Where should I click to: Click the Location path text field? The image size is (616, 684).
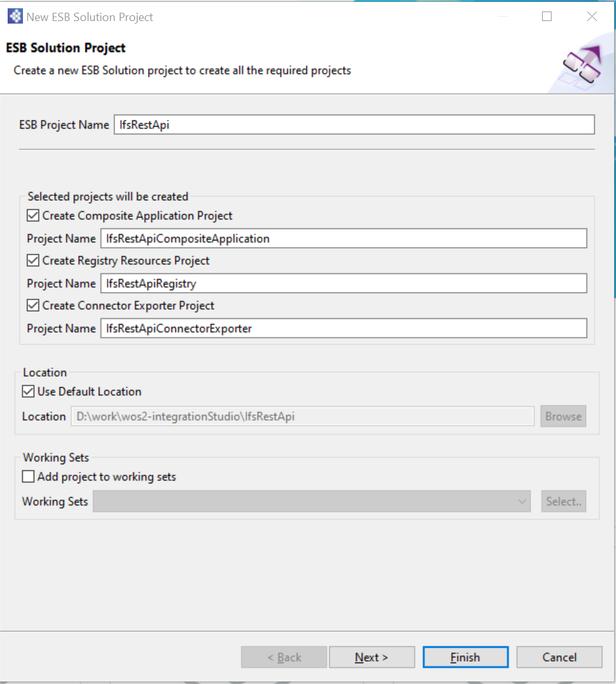[x=302, y=416]
